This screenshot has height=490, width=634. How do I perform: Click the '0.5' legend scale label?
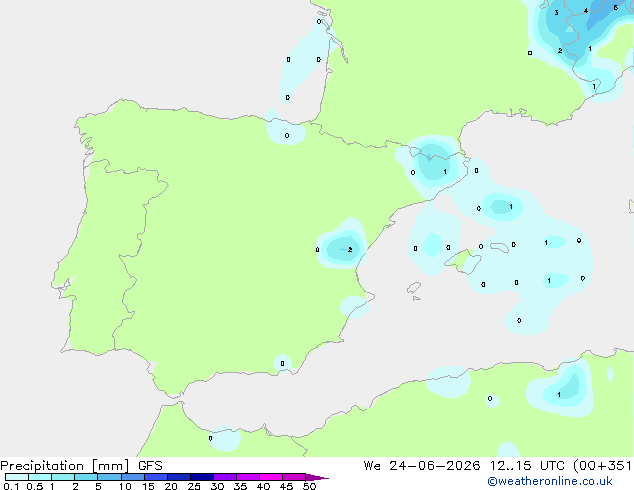pyautogui.click(x=35, y=486)
